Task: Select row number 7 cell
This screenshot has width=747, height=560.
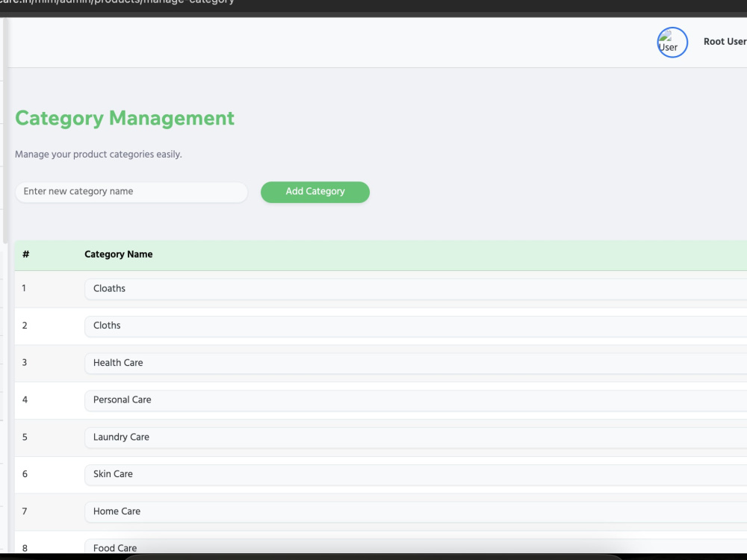Action: point(25,511)
